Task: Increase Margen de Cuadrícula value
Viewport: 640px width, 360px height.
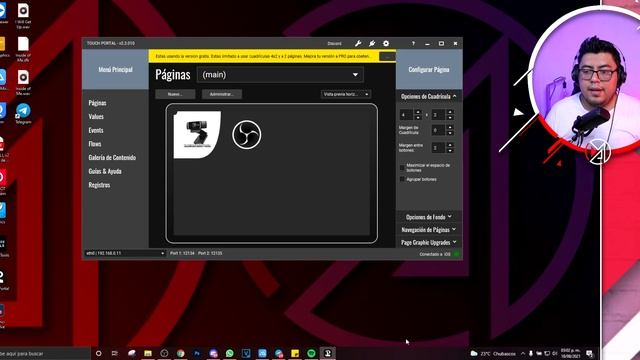Action: [x=450, y=128]
